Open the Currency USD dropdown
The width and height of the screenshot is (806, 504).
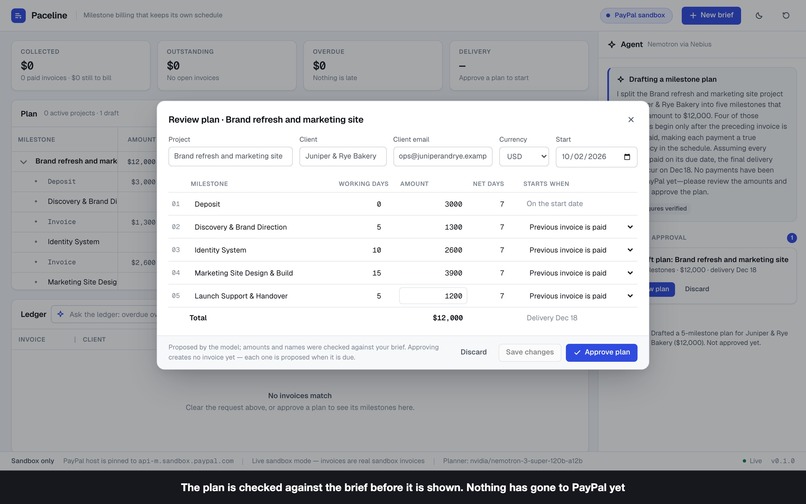click(524, 156)
